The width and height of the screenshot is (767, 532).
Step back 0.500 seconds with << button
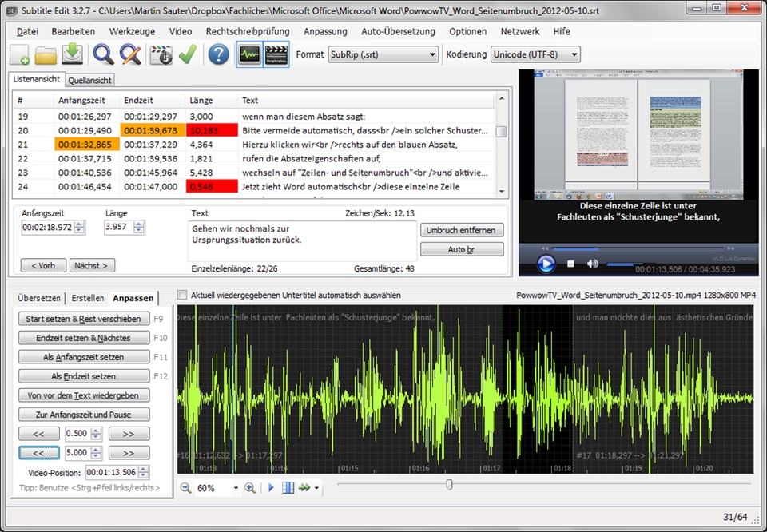coord(38,434)
